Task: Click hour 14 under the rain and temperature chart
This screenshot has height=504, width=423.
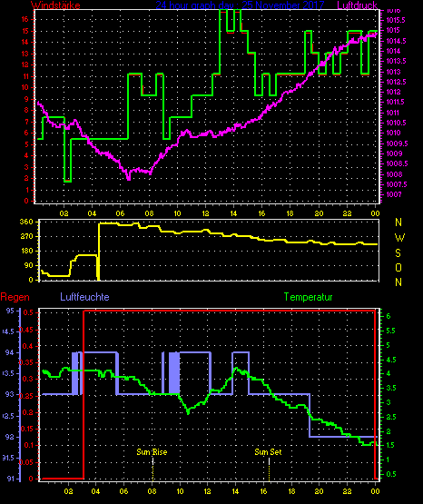Action: [x=235, y=491]
